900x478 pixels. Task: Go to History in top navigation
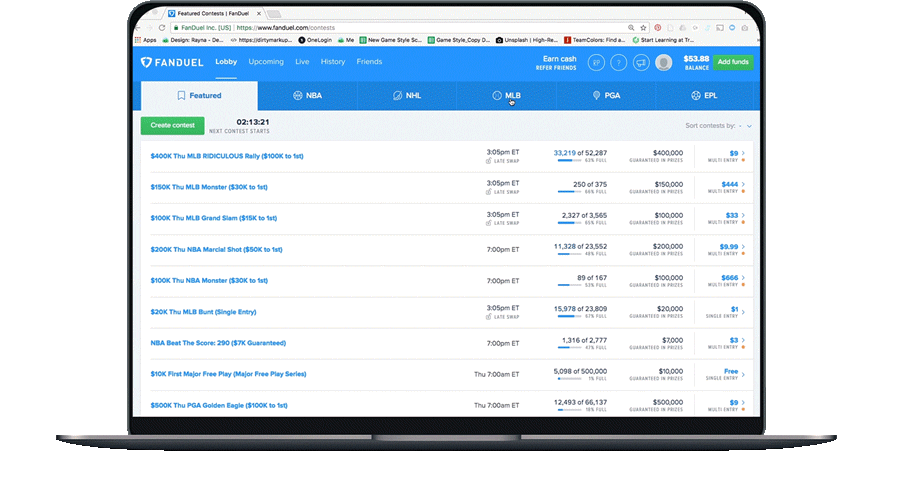tap(333, 62)
